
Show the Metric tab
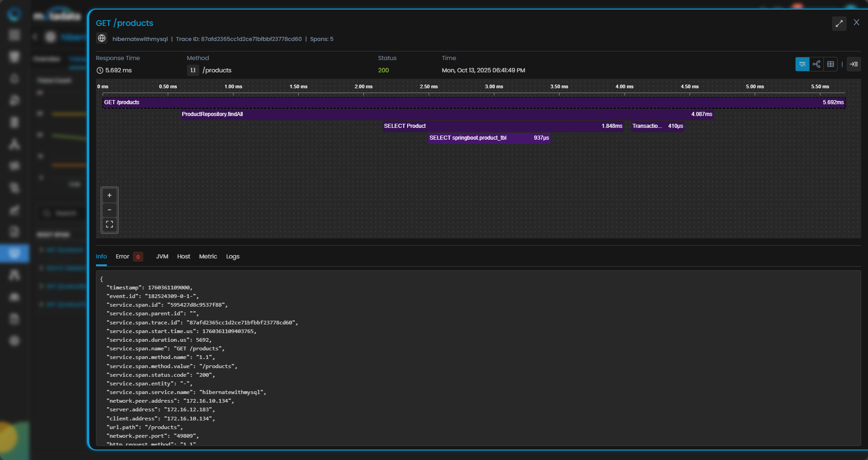coord(208,257)
